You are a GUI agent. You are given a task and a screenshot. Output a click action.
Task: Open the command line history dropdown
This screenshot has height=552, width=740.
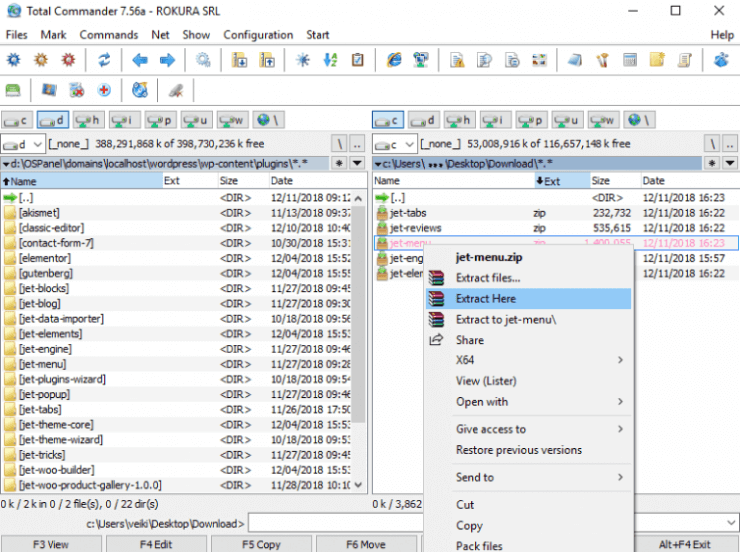click(x=731, y=523)
